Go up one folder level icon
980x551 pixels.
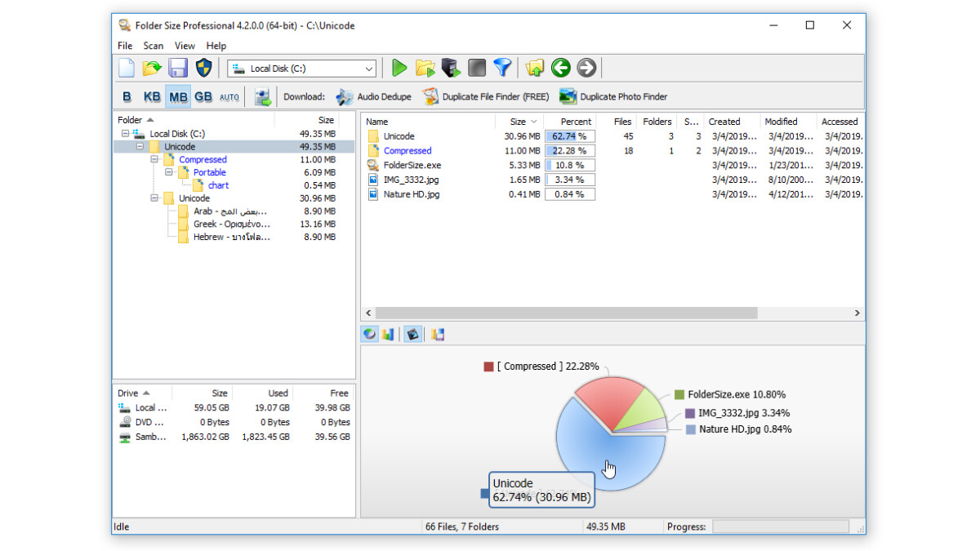pos(535,68)
